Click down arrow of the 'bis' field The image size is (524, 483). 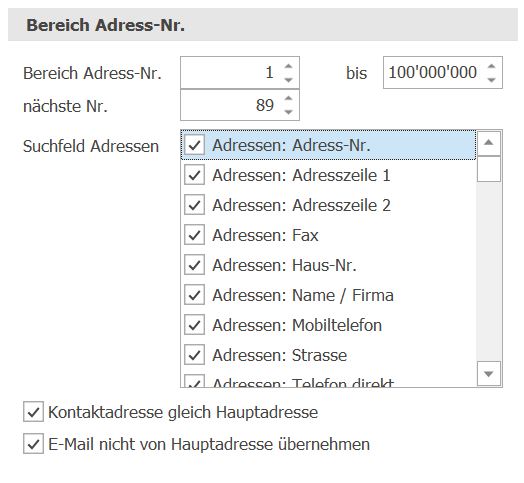[x=491, y=80]
